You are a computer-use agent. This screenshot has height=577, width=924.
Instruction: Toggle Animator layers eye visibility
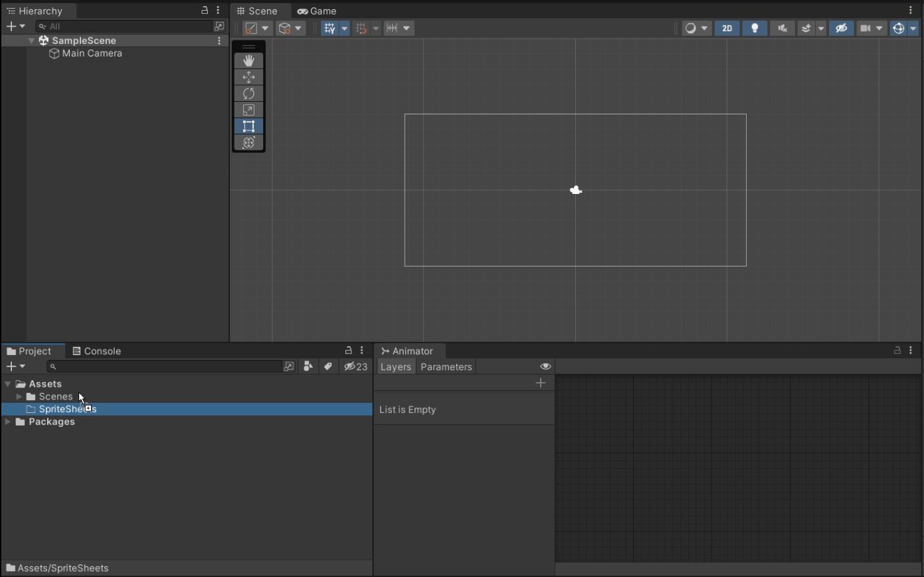(x=545, y=366)
